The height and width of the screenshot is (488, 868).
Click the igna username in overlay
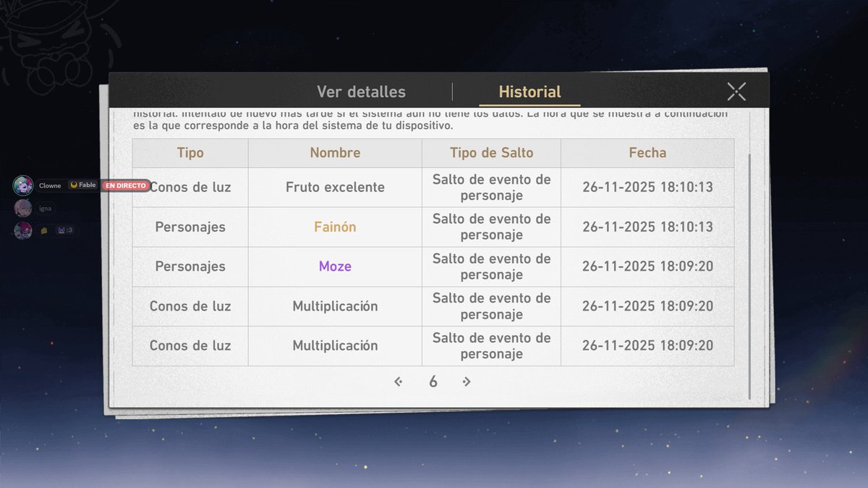pos(45,209)
